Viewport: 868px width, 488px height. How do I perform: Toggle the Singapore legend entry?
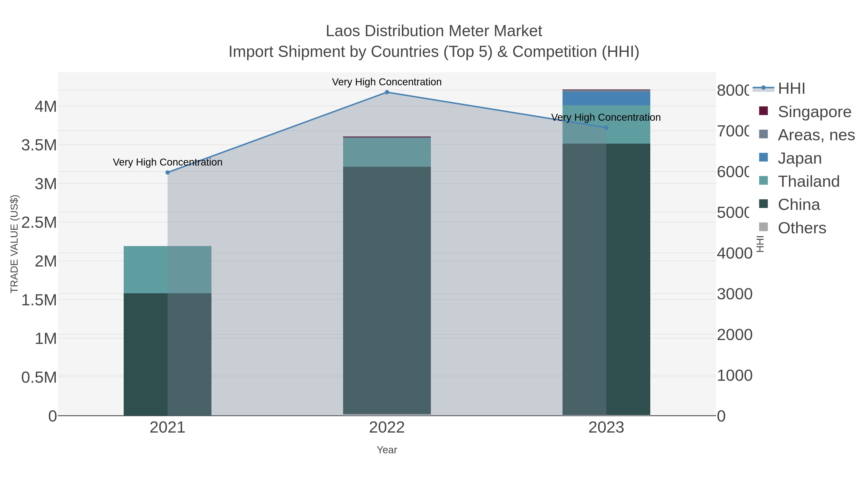pos(805,112)
